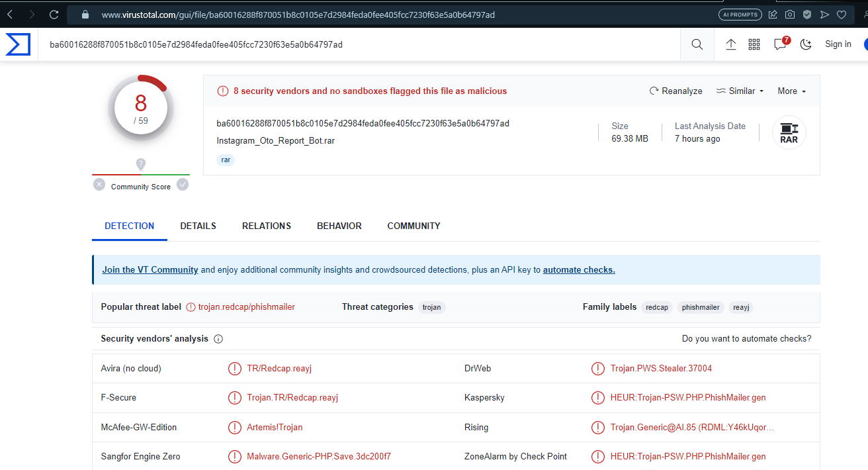Click the browser forward arrow
This screenshot has height=470, width=868.
pyautogui.click(x=32, y=14)
